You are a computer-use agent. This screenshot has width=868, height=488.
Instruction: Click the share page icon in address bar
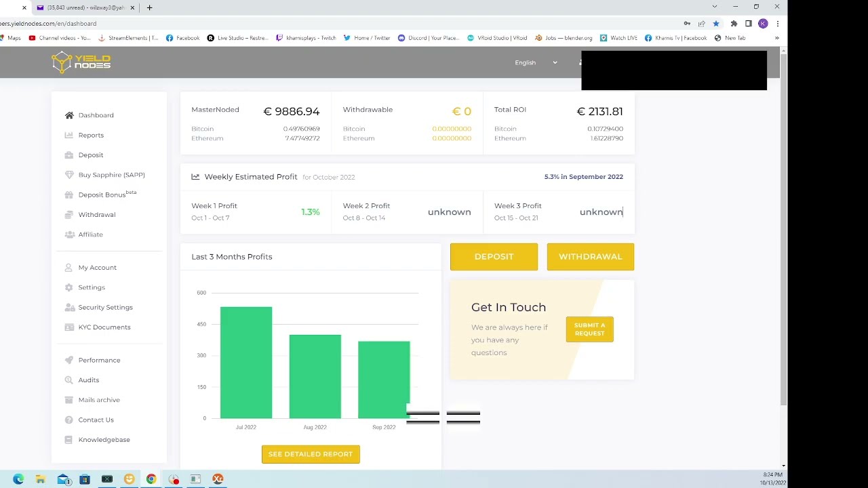[x=701, y=23]
